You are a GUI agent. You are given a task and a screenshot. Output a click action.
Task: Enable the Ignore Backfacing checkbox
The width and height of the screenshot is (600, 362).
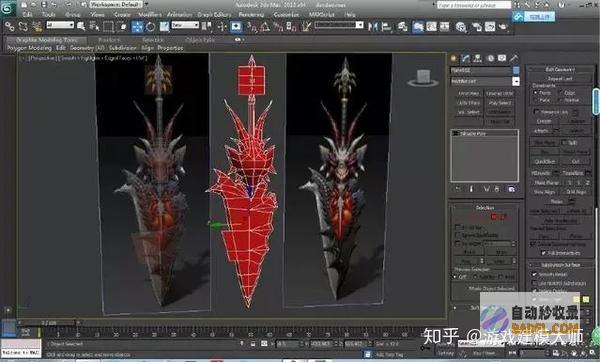(457, 235)
